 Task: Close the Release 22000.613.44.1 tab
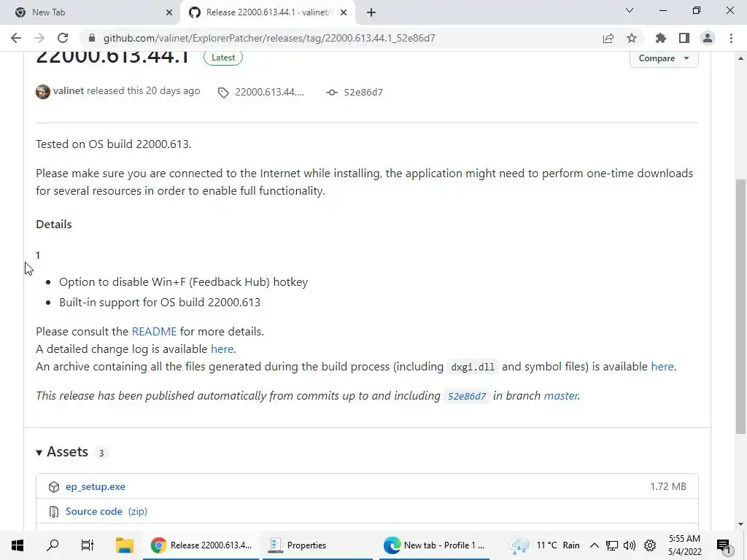click(344, 12)
